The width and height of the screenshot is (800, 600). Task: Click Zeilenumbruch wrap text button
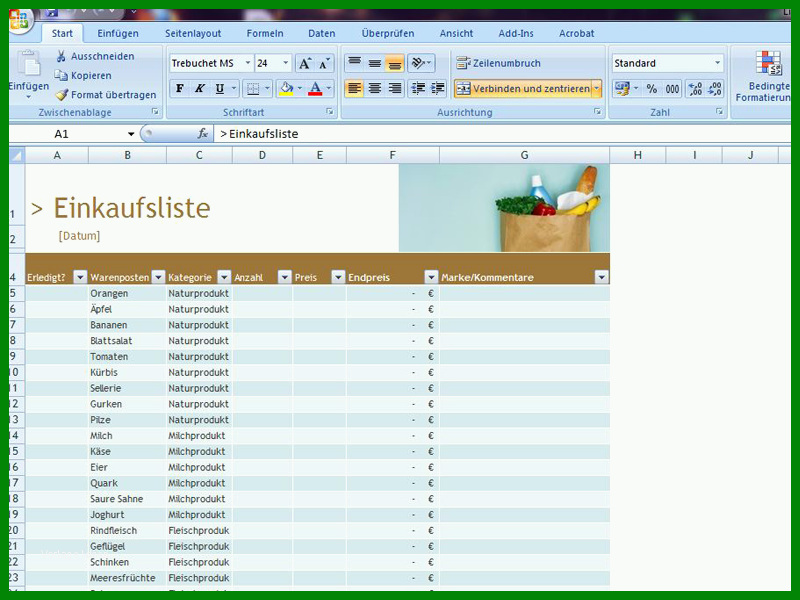(x=498, y=63)
